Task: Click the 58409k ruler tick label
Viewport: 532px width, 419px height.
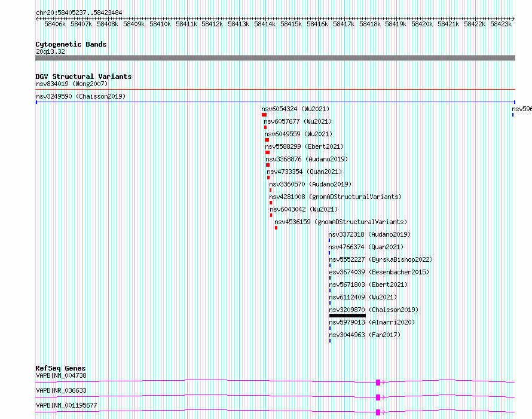Action: (134, 24)
